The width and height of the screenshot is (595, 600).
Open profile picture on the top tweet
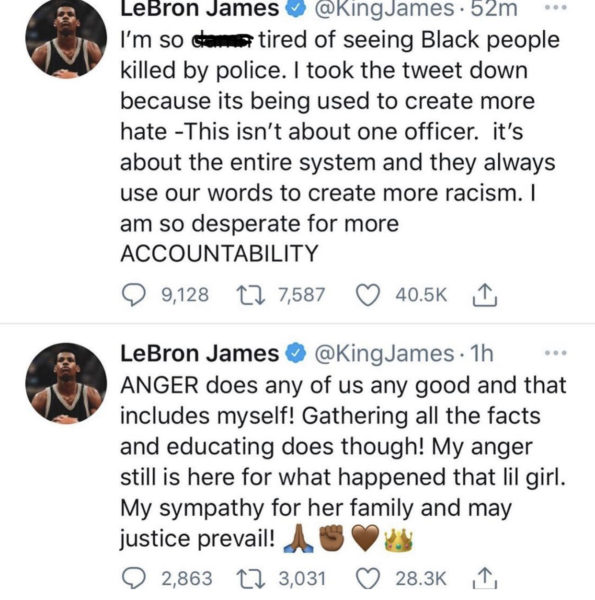(66, 38)
